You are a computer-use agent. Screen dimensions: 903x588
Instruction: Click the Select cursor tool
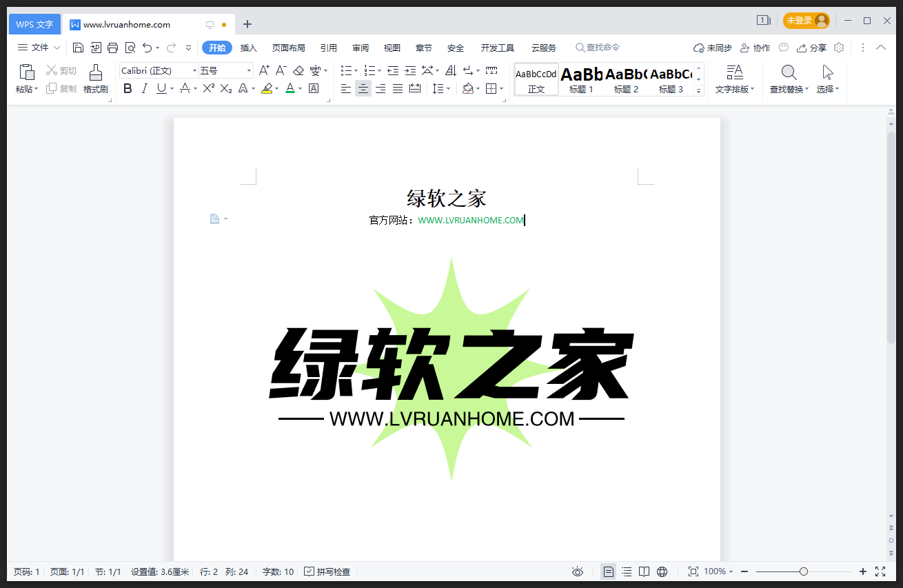tap(828, 72)
